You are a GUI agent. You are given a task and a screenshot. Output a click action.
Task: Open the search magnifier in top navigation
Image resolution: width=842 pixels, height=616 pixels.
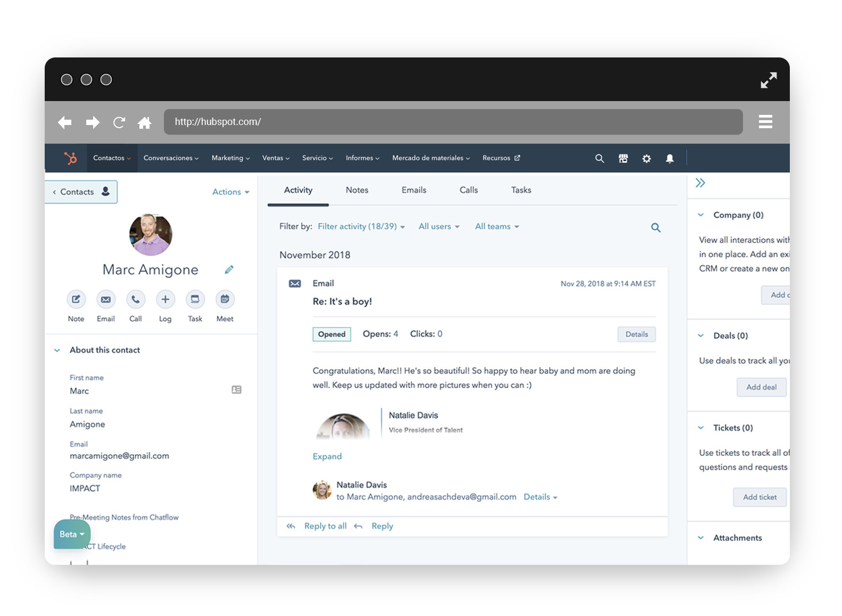pos(599,158)
